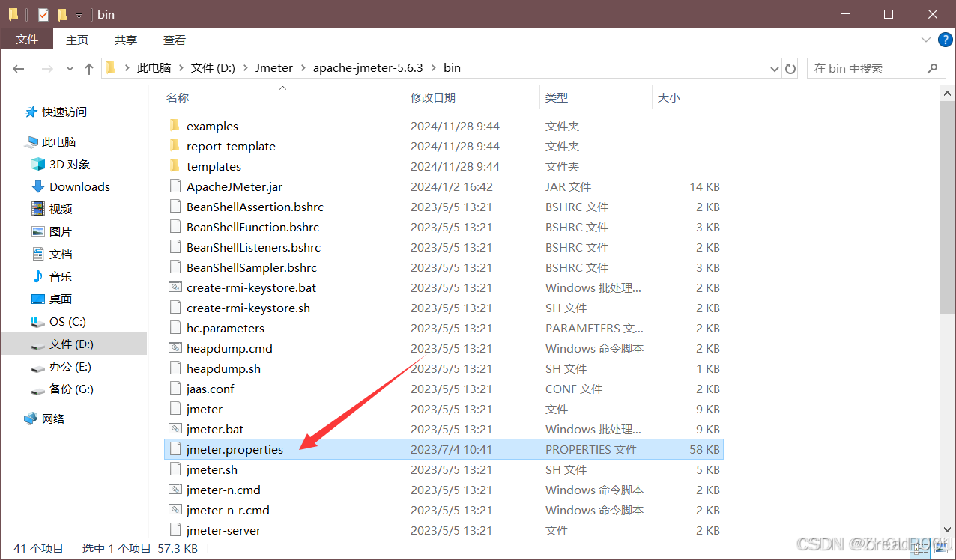Open the address bar history dropdown

click(x=775, y=68)
